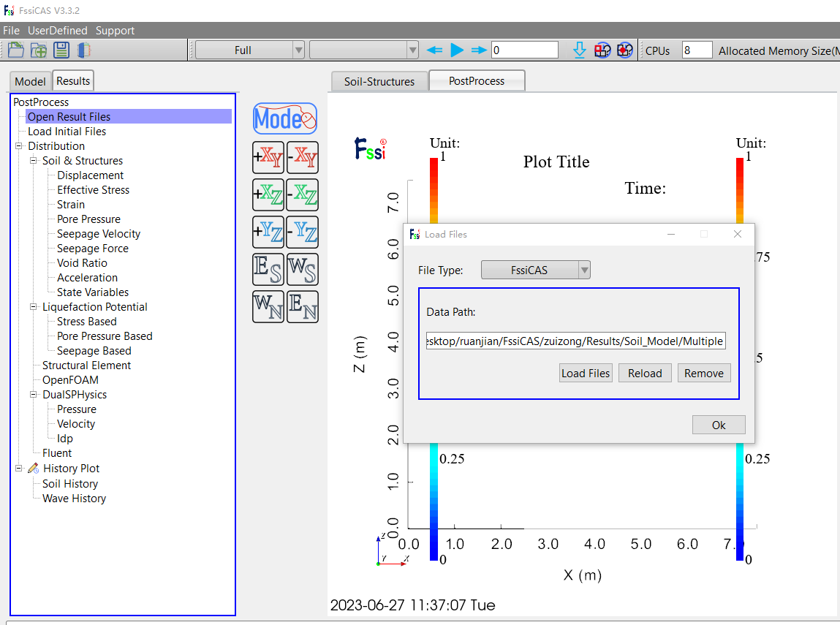Set view to -XY plane

(303, 157)
